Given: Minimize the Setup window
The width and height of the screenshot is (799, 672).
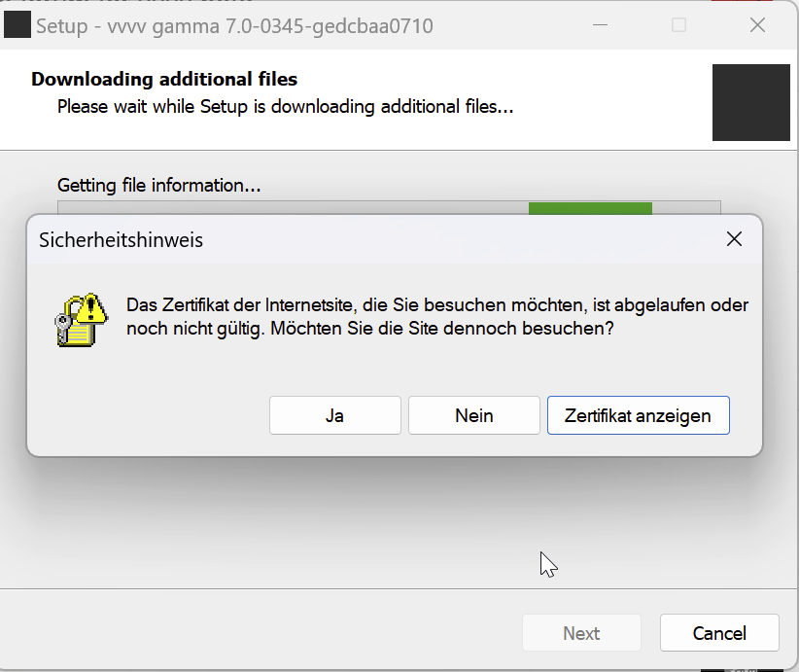Looking at the screenshot, I should (601, 25).
